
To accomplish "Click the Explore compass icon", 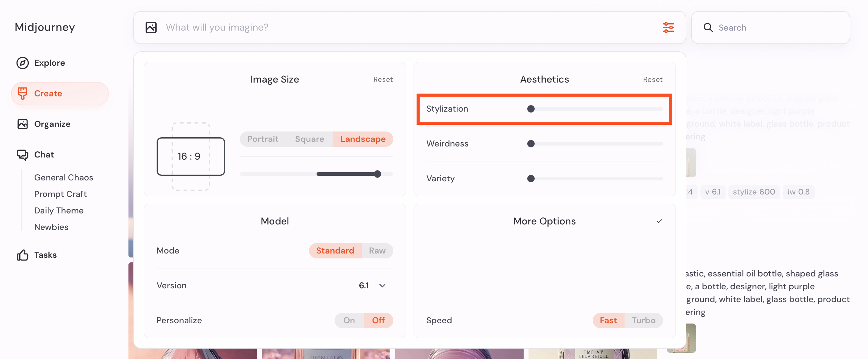I will point(23,63).
